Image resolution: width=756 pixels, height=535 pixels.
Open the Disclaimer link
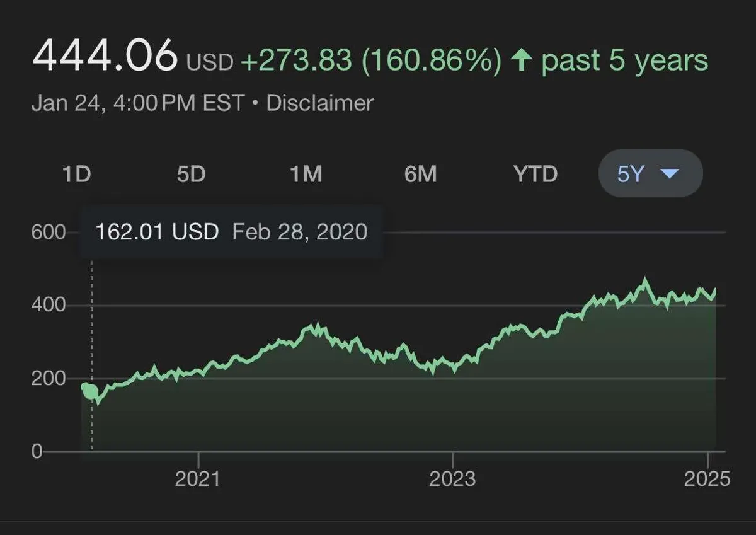[319, 103]
